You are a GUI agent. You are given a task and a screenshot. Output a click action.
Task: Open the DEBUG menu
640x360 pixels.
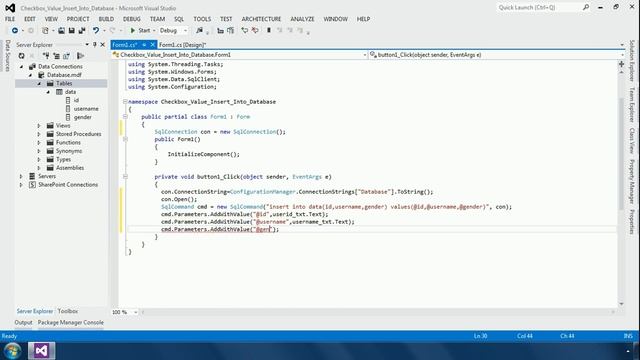point(131,19)
